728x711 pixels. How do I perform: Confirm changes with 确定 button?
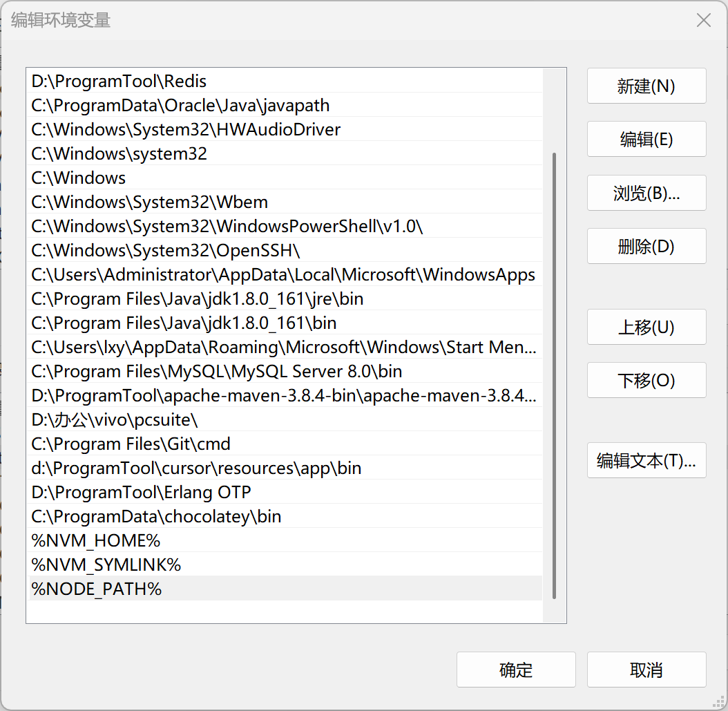pyautogui.click(x=516, y=670)
